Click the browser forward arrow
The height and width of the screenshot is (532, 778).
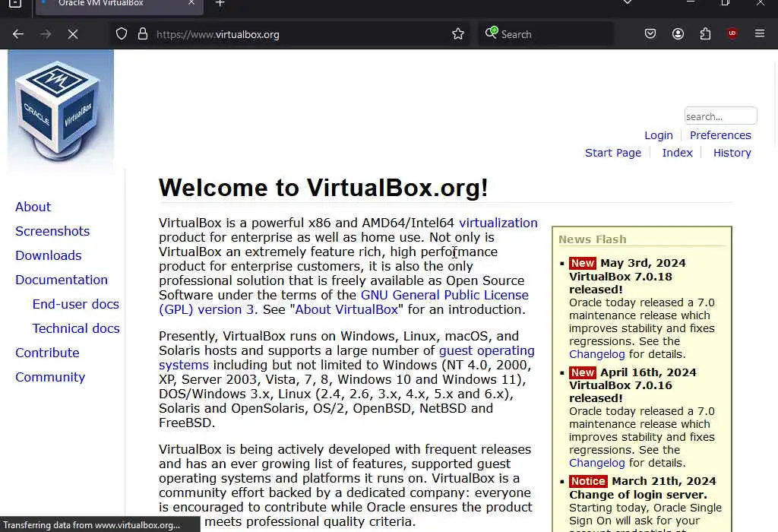click(46, 34)
